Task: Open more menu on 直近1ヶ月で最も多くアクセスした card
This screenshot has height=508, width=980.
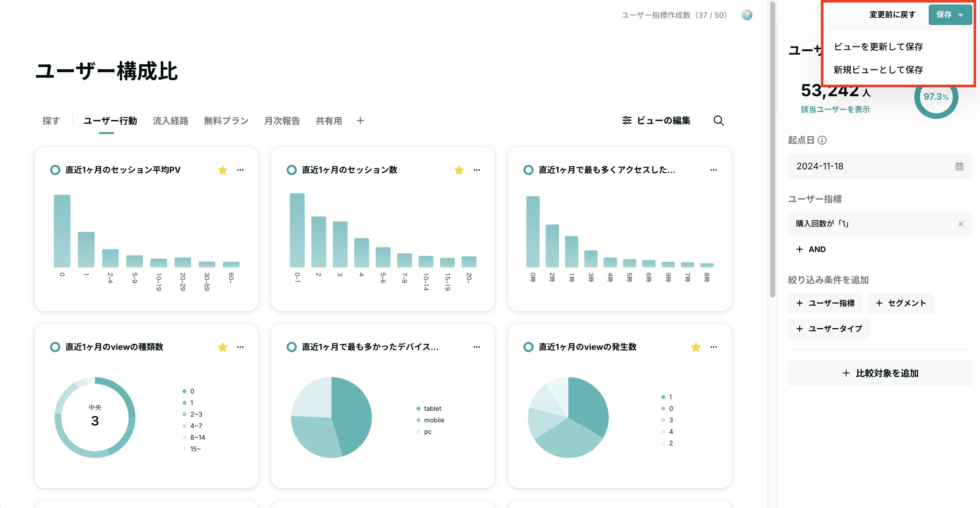Action: click(x=713, y=170)
